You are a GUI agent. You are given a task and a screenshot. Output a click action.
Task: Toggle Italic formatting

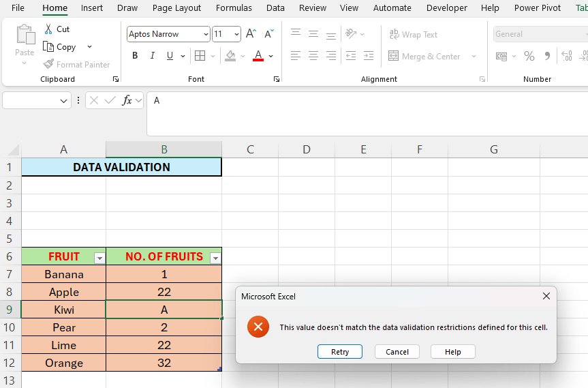[x=153, y=56]
